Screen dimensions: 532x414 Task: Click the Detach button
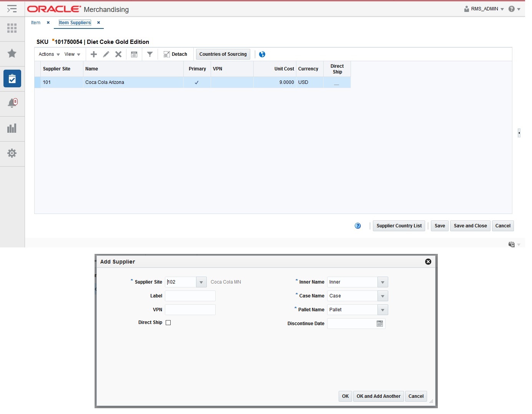175,54
